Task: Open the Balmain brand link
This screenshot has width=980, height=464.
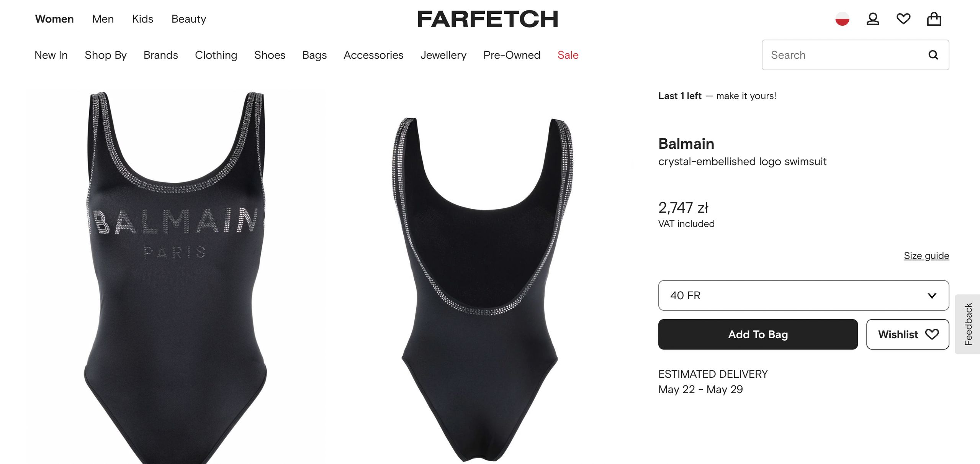Action: click(x=686, y=144)
